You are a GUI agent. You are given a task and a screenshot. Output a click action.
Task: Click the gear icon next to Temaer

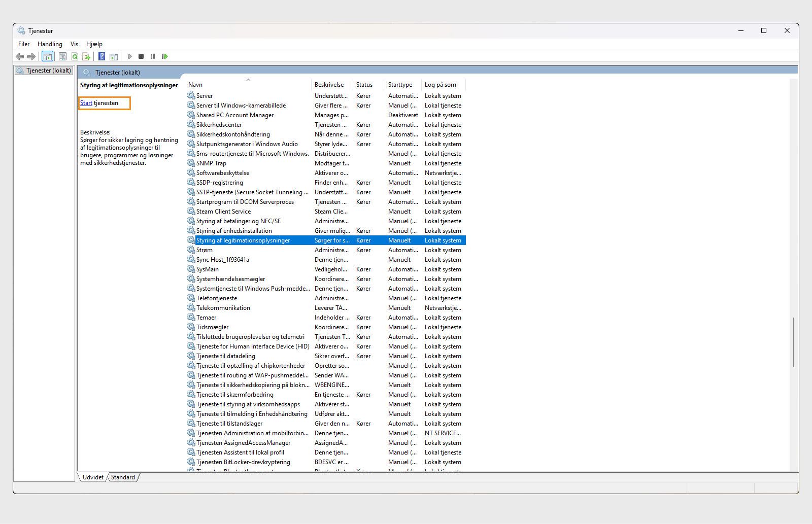click(x=191, y=317)
